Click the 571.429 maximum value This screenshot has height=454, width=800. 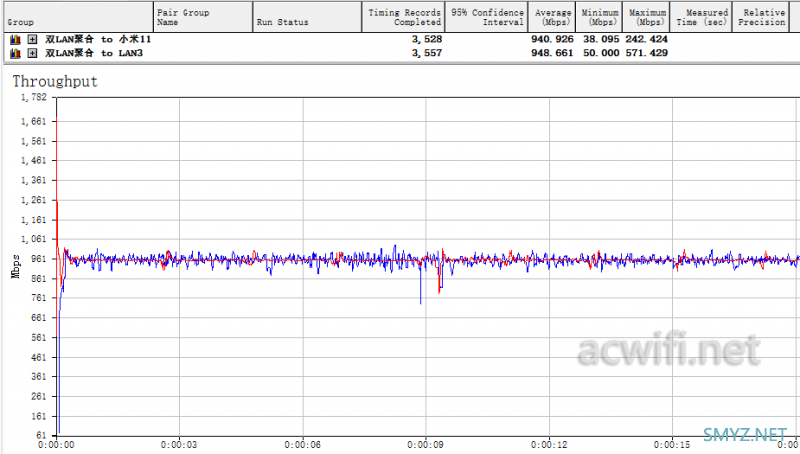[646, 53]
